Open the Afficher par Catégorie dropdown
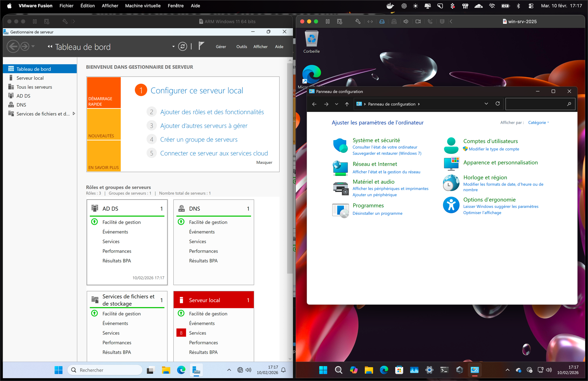The height and width of the screenshot is (381, 588). pos(538,123)
